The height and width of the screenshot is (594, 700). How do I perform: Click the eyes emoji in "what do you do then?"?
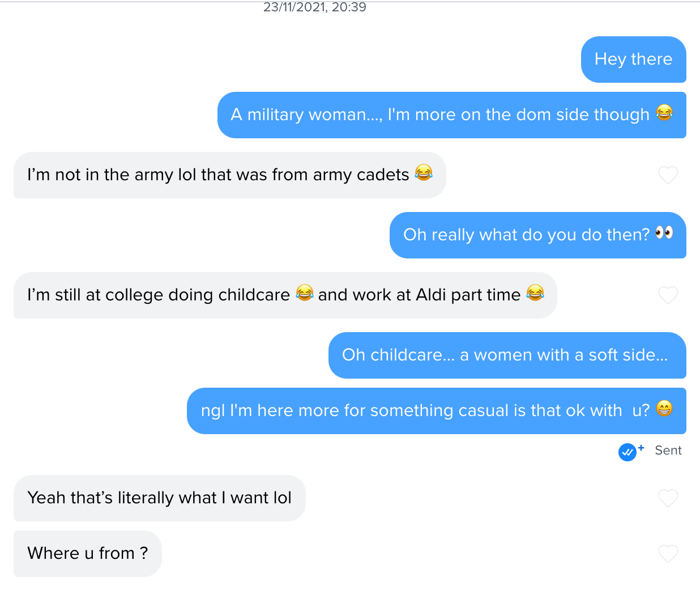pyautogui.click(x=664, y=232)
